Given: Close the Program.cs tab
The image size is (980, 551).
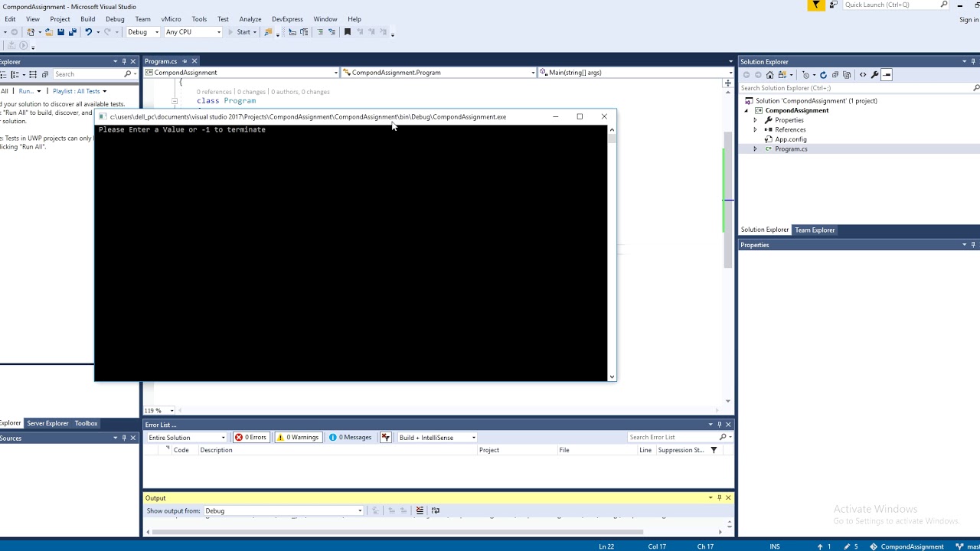Looking at the screenshot, I should [194, 61].
